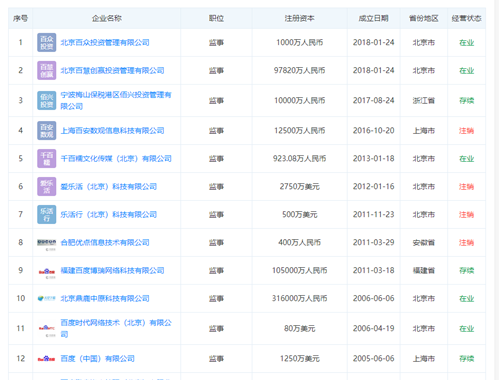Click the date 2011-03-18
Image resolution: width=500 pixels, height=380 pixels.
tap(373, 271)
